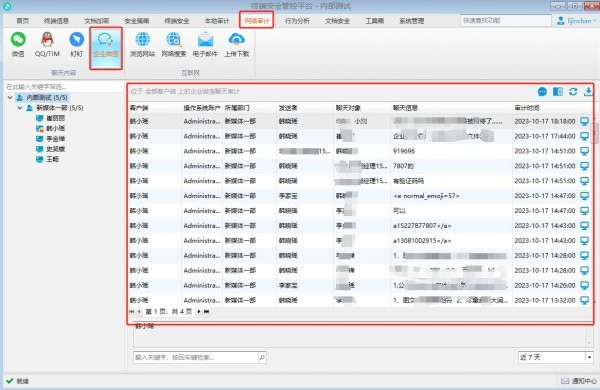Click monitor icon on a13081002915 row
This screenshot has width=600, height=390.
pos(584,241)
